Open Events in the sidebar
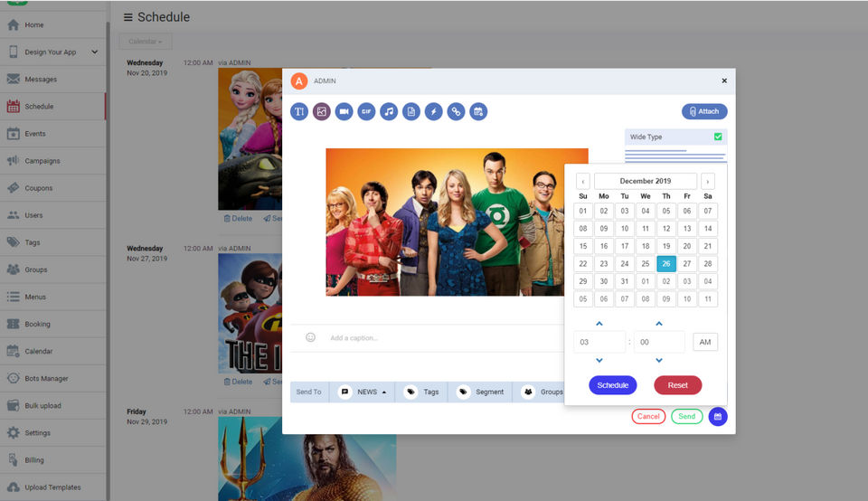Image resolution: width=868 pixels, height=501 pixels. coord(52,134)
